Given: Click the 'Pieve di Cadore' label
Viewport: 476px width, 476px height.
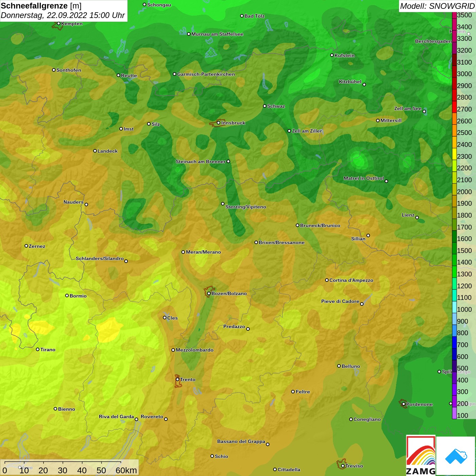Looking at the screenshot, I should (x=340, y=301).
